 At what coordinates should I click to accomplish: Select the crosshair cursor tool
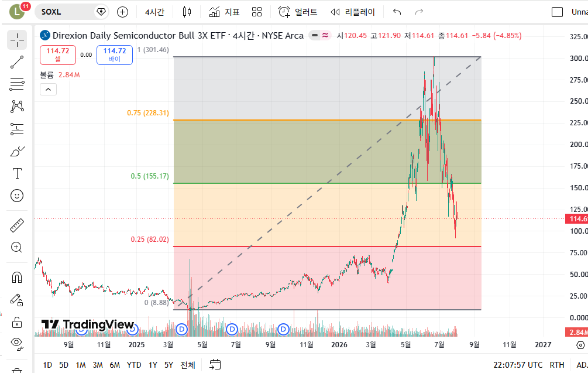(17, 40)
